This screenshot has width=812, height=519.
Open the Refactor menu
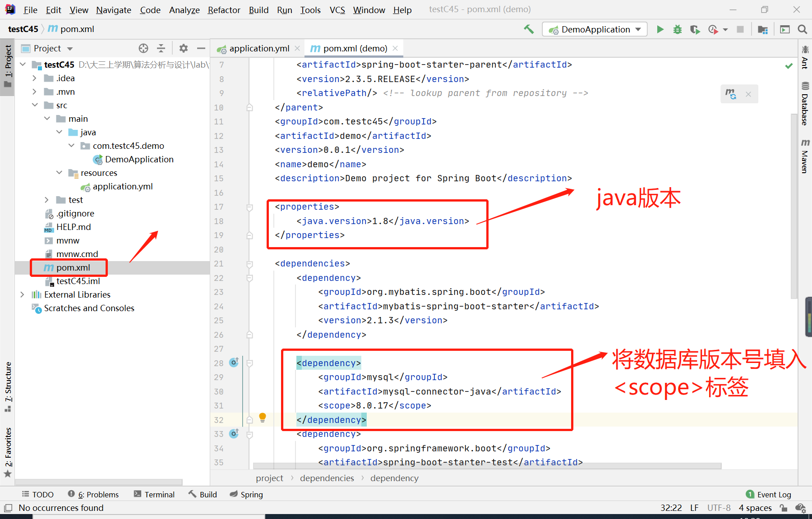click(x=224, y=9)
